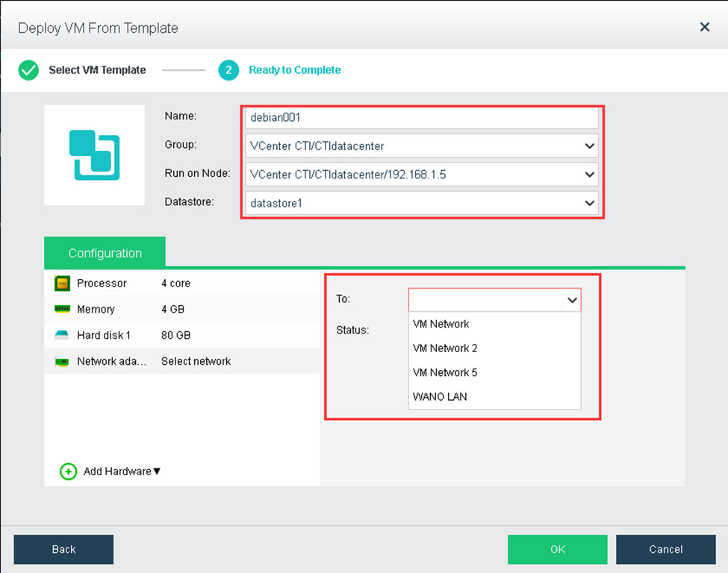This screenshot has height=573, width=728.
Task: Click the step 2 circle icon
Action: pos(228,70)
